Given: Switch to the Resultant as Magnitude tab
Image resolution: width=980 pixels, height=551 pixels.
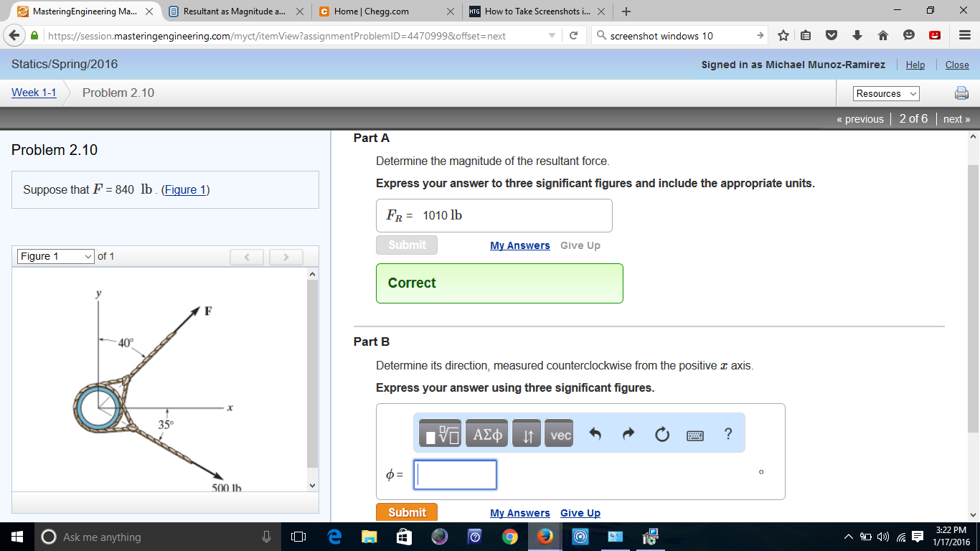Looking at the screenshot, I should [x=235, y=11].
